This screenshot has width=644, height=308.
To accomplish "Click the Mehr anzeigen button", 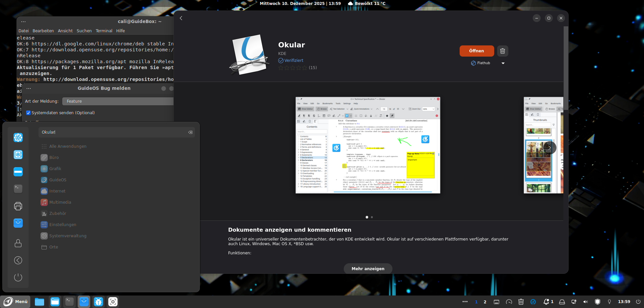I will click(x=368, y=269).
